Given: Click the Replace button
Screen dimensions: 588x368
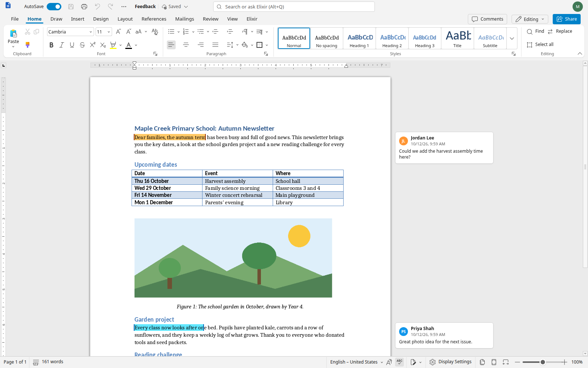Looking at the screenshot, I should (x=560, y=31).
